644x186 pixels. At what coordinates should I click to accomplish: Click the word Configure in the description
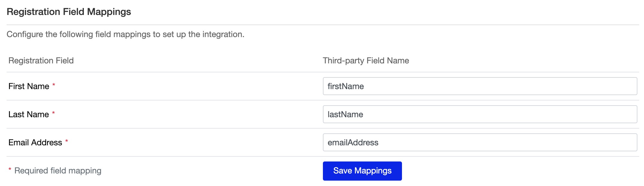pyautogui.click(x=25, y=34)
